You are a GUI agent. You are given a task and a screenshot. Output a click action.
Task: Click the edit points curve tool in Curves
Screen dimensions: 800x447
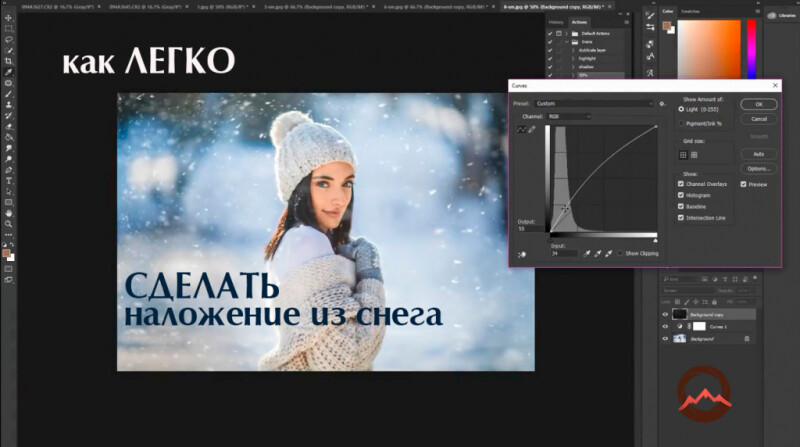(521, 130)
